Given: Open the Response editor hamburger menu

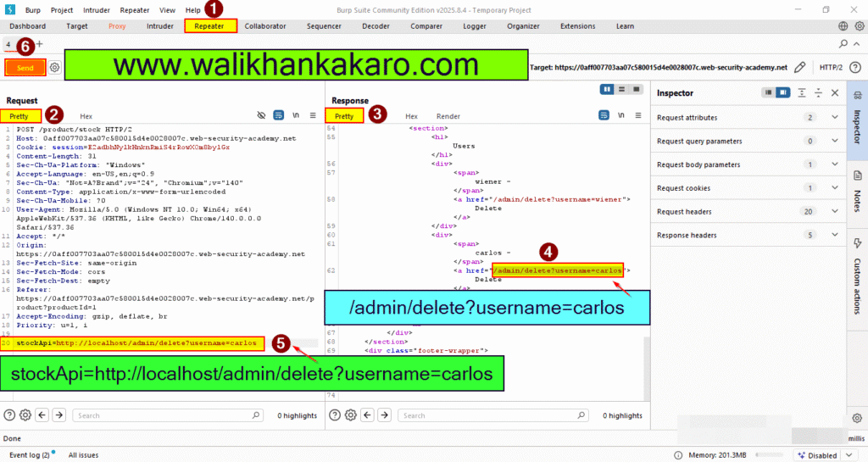Looking at the screenshot, I should pyautogui.click(x=637, y=115).
